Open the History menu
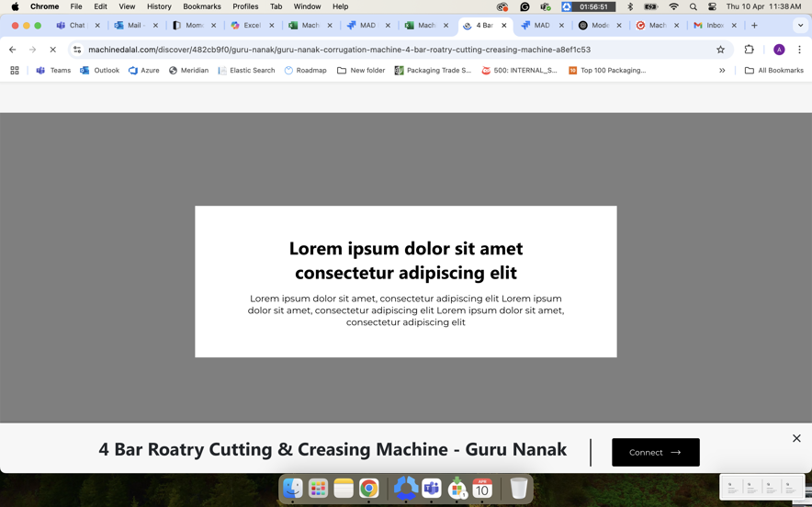 (159, 6)
